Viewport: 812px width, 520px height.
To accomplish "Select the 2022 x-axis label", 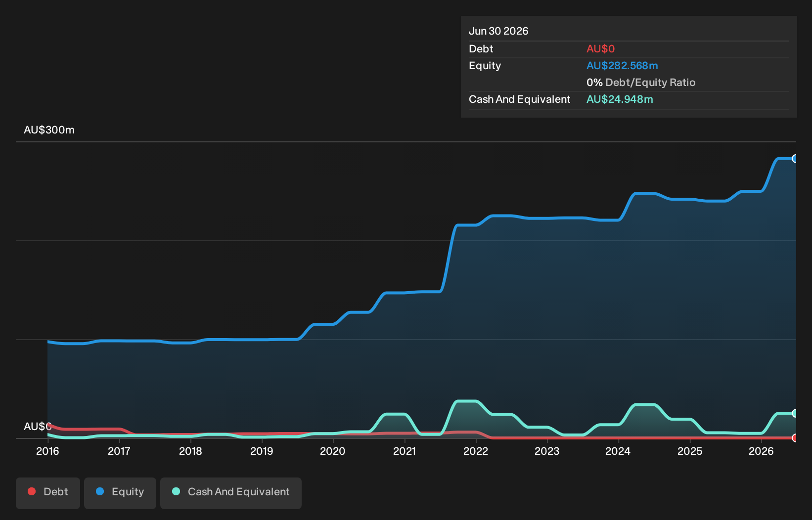I will (476, 451).
